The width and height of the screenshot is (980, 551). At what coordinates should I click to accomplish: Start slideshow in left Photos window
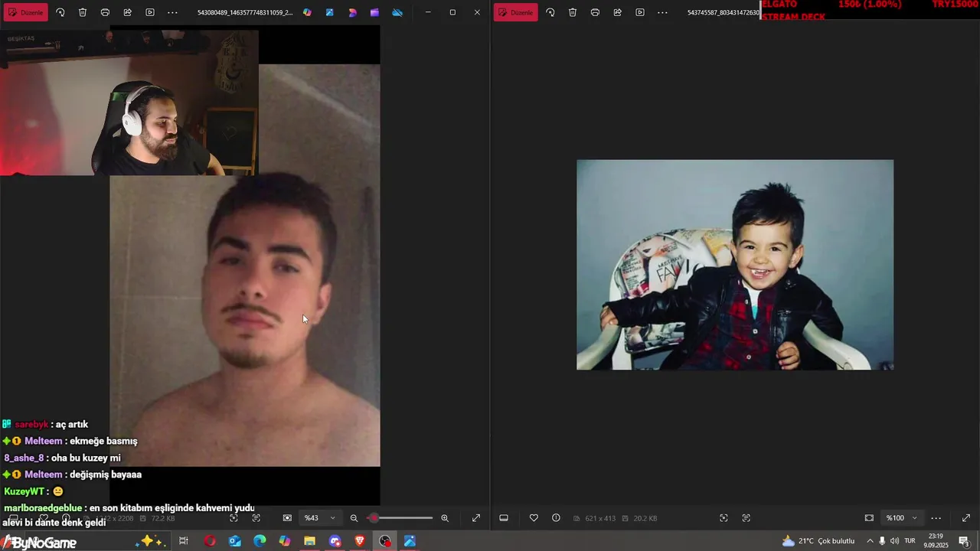(x=150, y=12)
